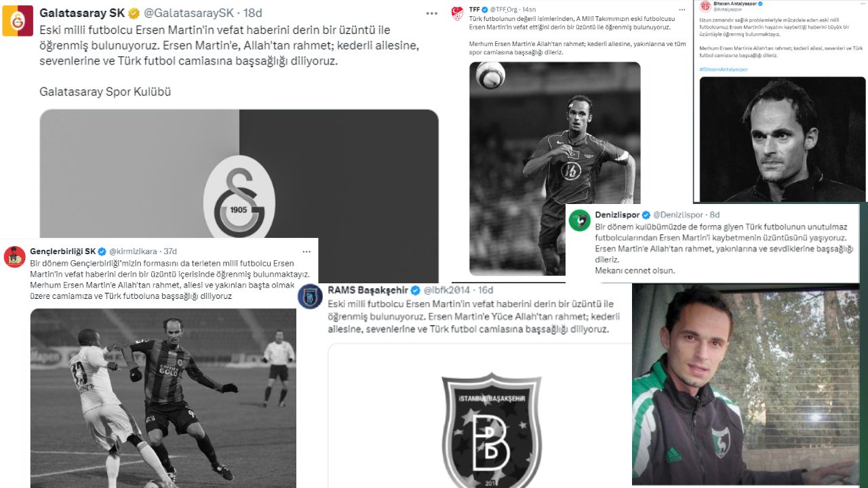Click the Bitexen Antalyaspor profile avatar
The image size is (868, 488).
coord(705,6)
